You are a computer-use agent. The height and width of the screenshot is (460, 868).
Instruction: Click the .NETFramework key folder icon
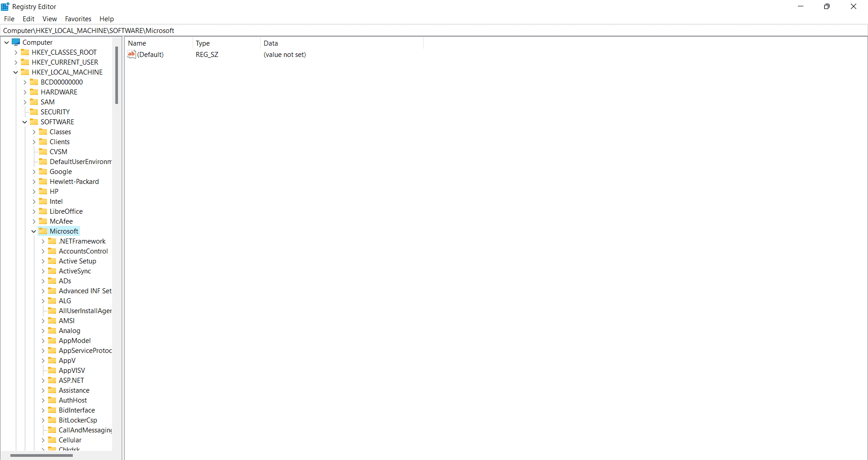point(52,241)
